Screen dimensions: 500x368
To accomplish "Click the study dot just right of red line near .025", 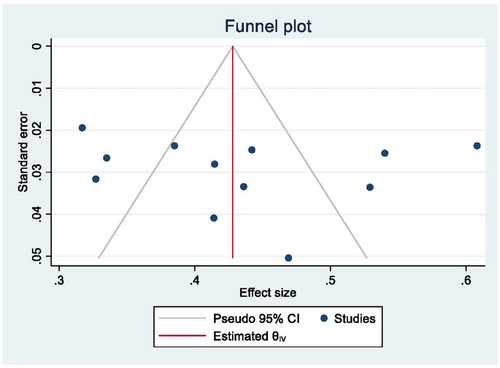I will [x=252, y=150].
